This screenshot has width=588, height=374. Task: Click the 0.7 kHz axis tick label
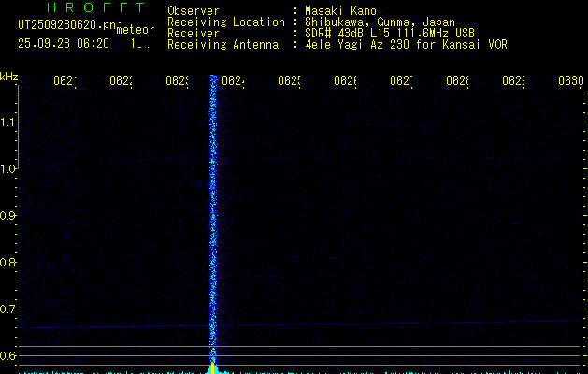point(7,309)
